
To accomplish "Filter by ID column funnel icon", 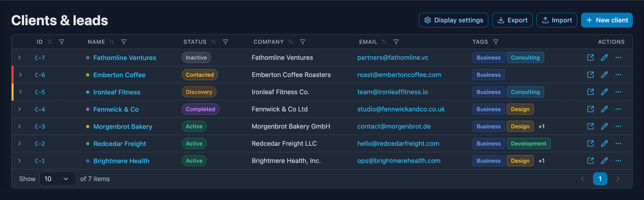I will (x=61, y=42).
